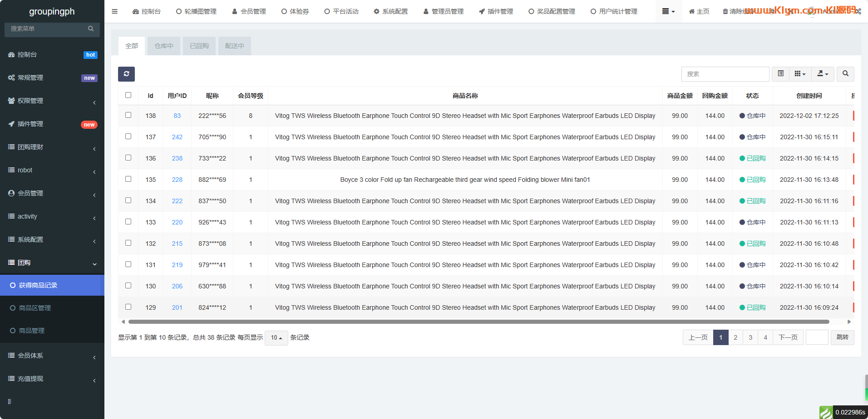Open the export data dropdown
The width and height of the screenshot is (868, 419).
[x=823, y=74]
